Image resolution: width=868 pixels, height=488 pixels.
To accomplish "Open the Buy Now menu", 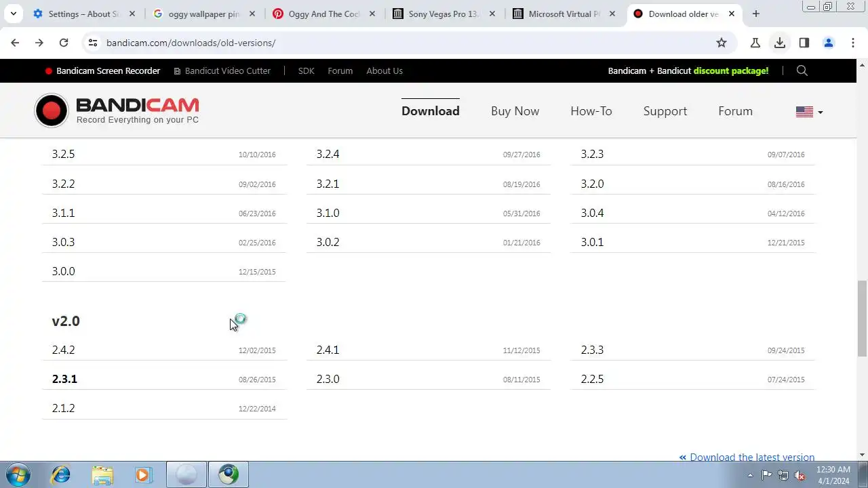I will coord(515,111).
